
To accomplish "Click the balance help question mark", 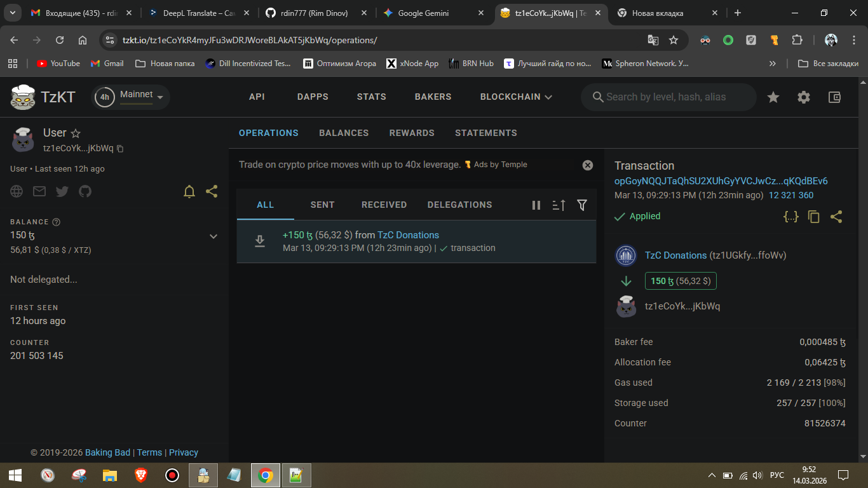I will pyautogui.click(x=56, y=222).
